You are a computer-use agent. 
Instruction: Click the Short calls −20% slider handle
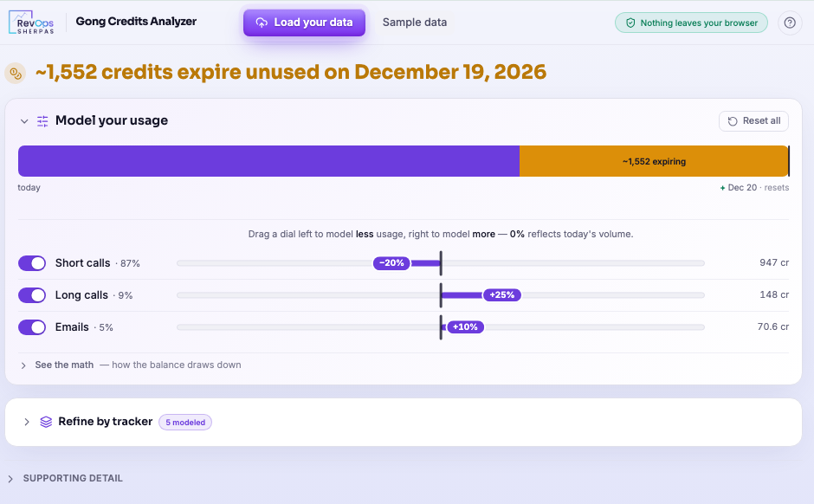pyautogui.click(x=392, y=263)
